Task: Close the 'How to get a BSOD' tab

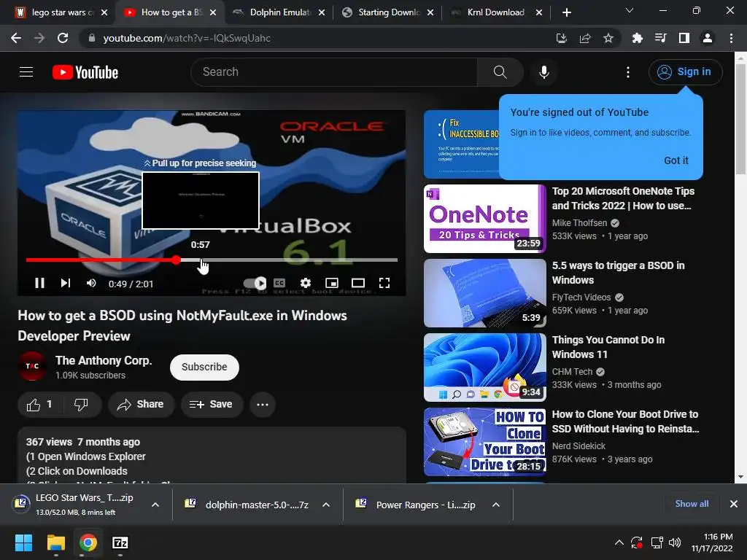Action: (x=213, y=12)
